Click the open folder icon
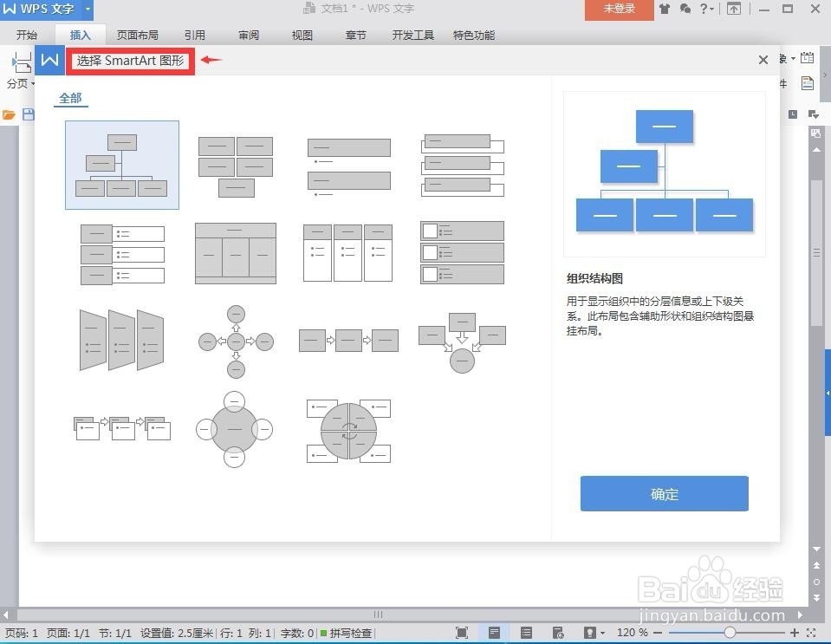The image size is (831, 644). pos(9,114)
